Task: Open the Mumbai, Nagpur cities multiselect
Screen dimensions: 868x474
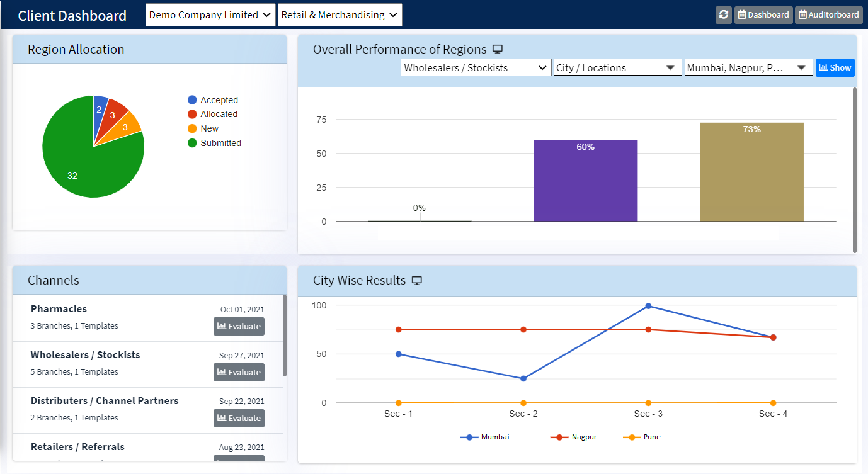Action: pyautogui.click(x=748, y=68)
